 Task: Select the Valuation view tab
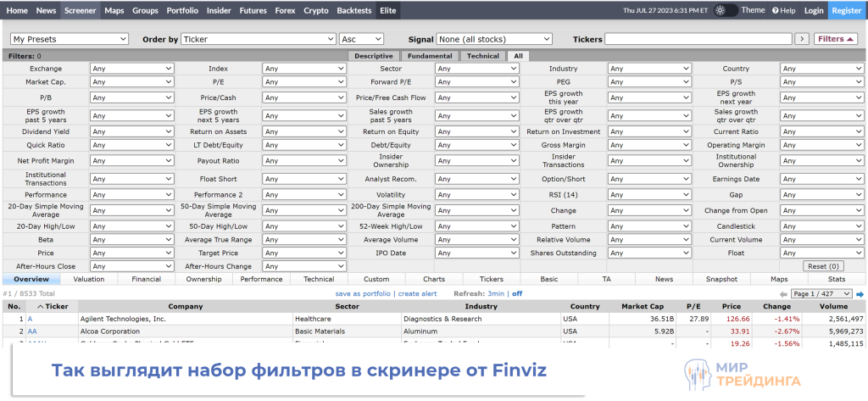[x=89, y=279]
